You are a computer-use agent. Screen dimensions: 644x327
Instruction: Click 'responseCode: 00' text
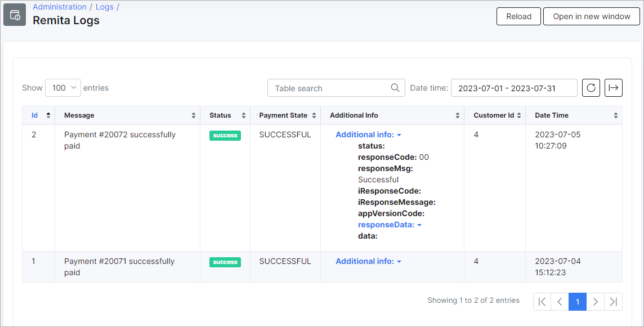pos(393,158)
